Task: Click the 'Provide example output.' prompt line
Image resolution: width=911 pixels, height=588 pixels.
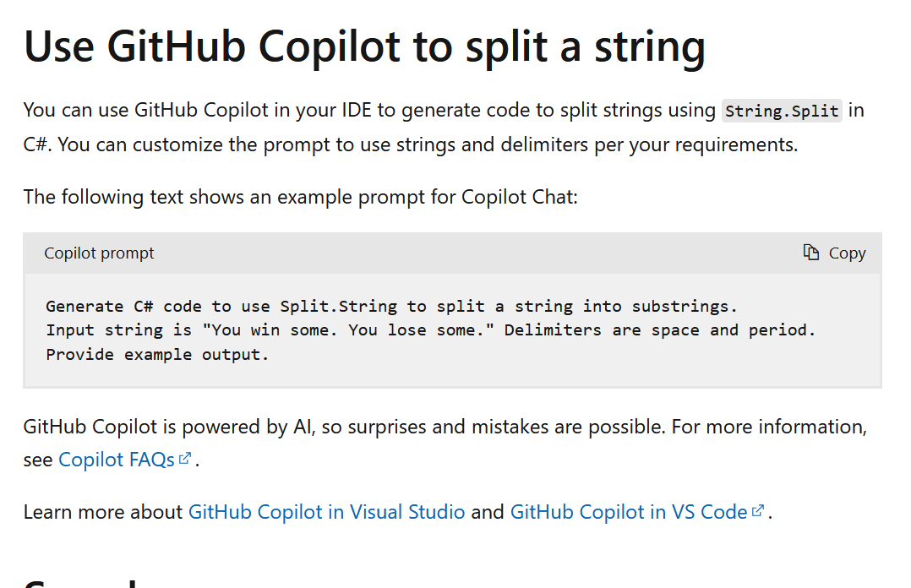Action: [157, 355]
